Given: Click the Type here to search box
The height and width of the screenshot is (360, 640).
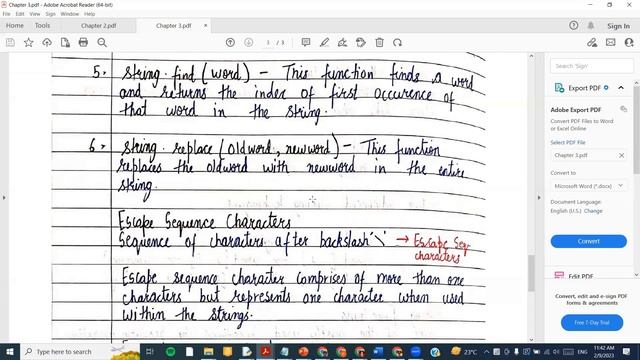Looking at the screenshot, I should (x=80, y=351).
